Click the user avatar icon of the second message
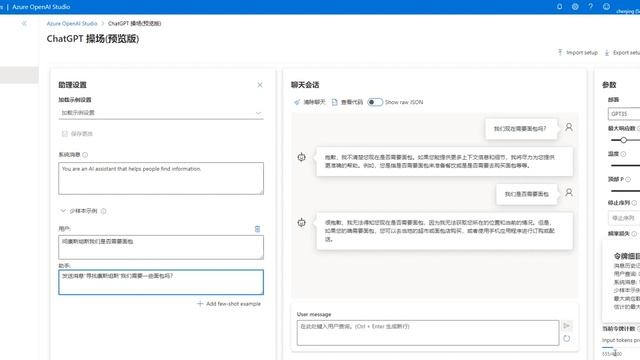The height and width of the screenshot is (360, 640). [x=569, y=192]
